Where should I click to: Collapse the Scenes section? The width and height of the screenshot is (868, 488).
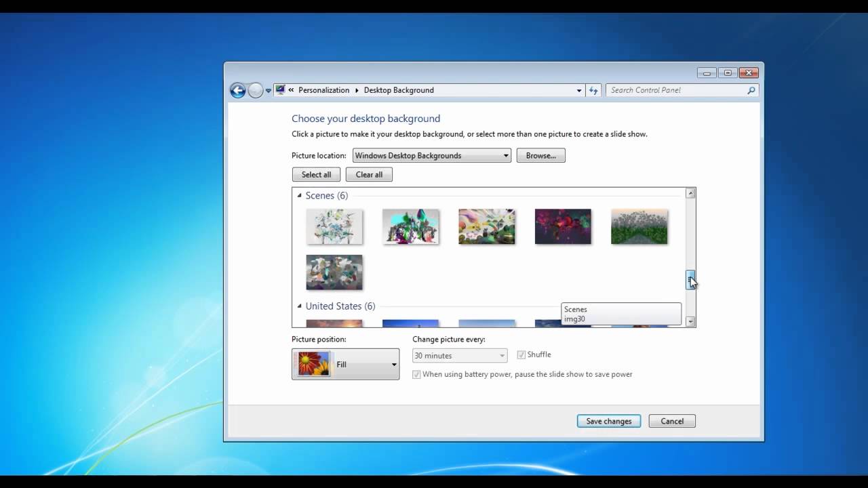[298, 195]
